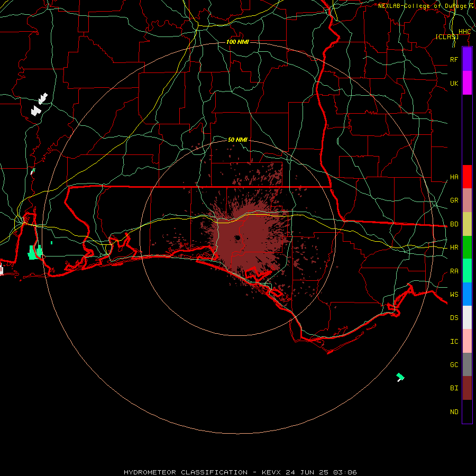Image resolution: width=476 pixels, height=476 pixels.
Task: Click the 'HHC' product code text
Action: click(x=464, y=32)
